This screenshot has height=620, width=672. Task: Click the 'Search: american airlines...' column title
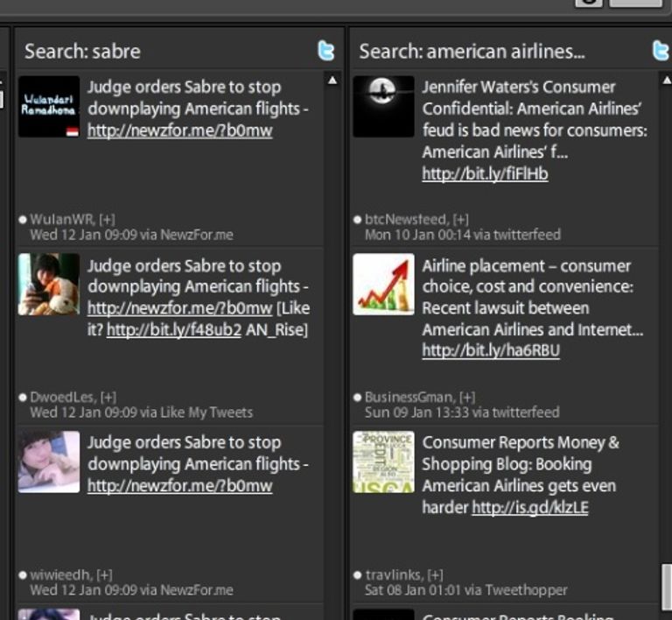coord(472,51)
